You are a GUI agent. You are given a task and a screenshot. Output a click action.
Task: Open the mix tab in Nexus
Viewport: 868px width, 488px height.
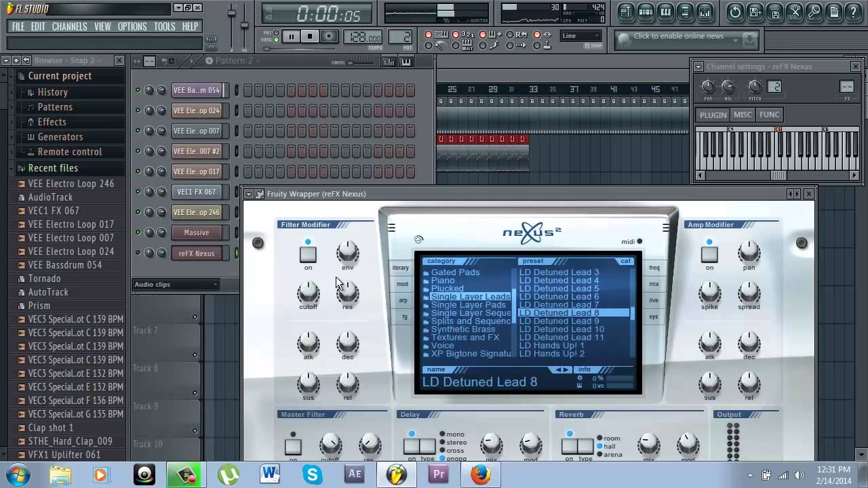click(654, 284)
